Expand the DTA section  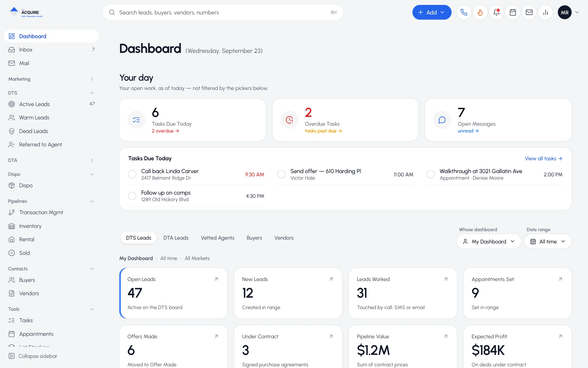click(51, 160)
